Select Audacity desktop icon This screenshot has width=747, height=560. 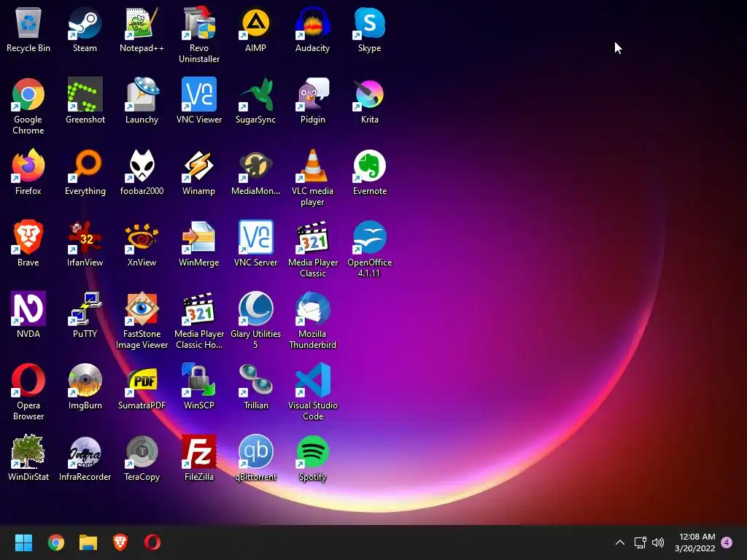point(312,23)
